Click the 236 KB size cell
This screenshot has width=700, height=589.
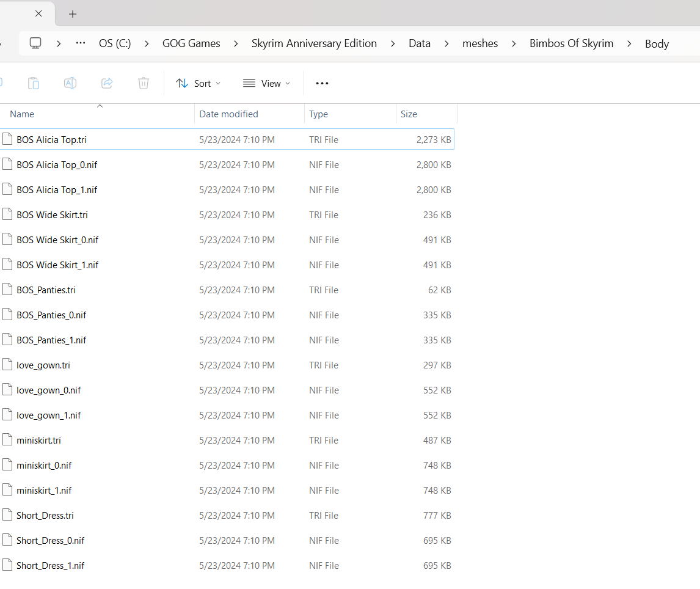(437, 215)
